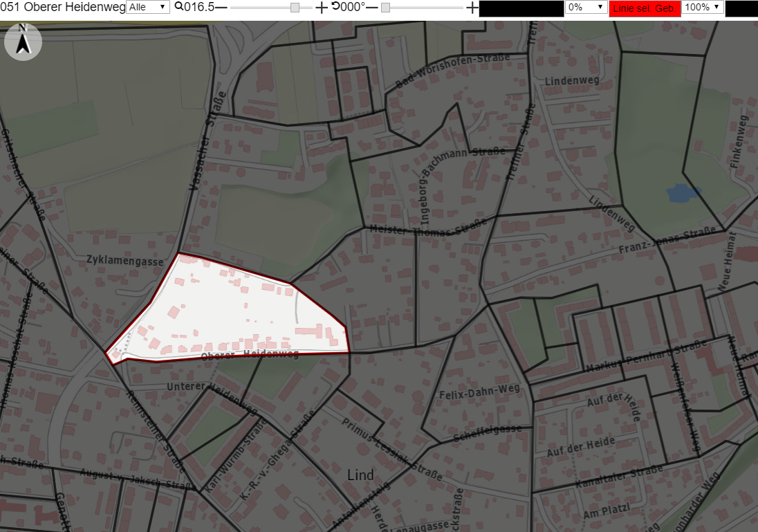Click the rotation slider handle
This screenshot has height=532, width=758.
coord(385,8)
